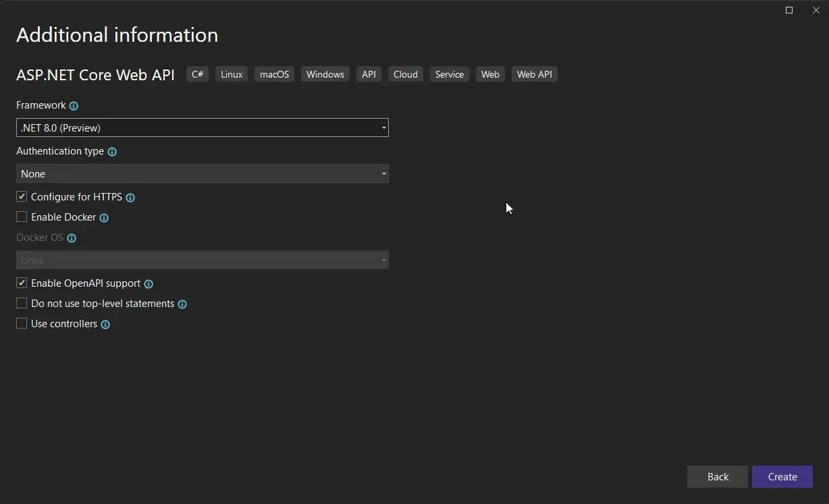Click the Create button
Screen dimensions: 829x504
tap(782, 476)
